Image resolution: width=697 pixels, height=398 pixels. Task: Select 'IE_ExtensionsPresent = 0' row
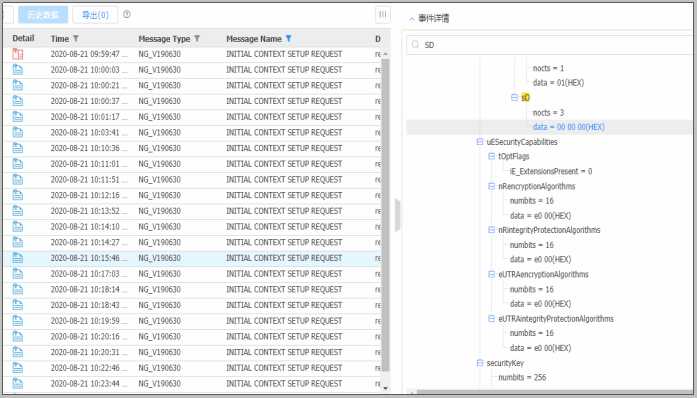click(x=551, y=171)
